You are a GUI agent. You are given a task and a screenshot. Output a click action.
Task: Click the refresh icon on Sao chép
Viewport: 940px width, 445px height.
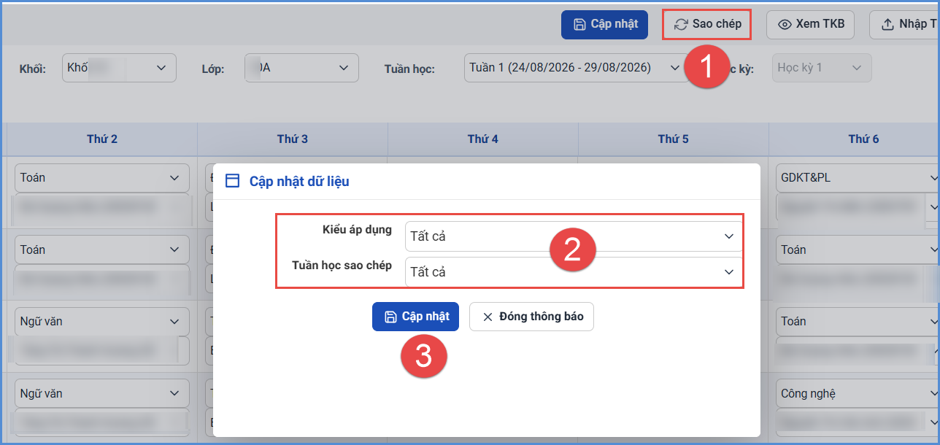[x=680, y=25]
